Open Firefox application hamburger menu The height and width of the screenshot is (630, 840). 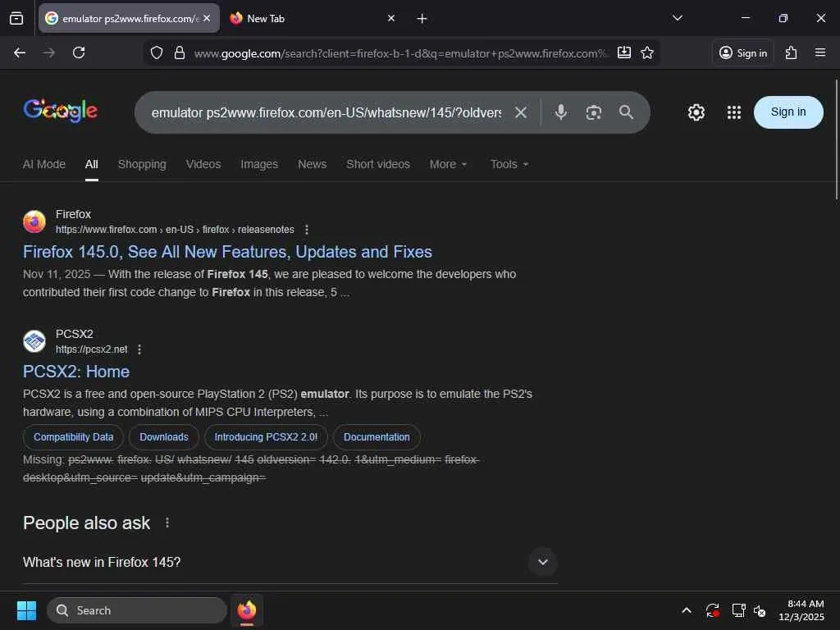(x=820, y=52)
